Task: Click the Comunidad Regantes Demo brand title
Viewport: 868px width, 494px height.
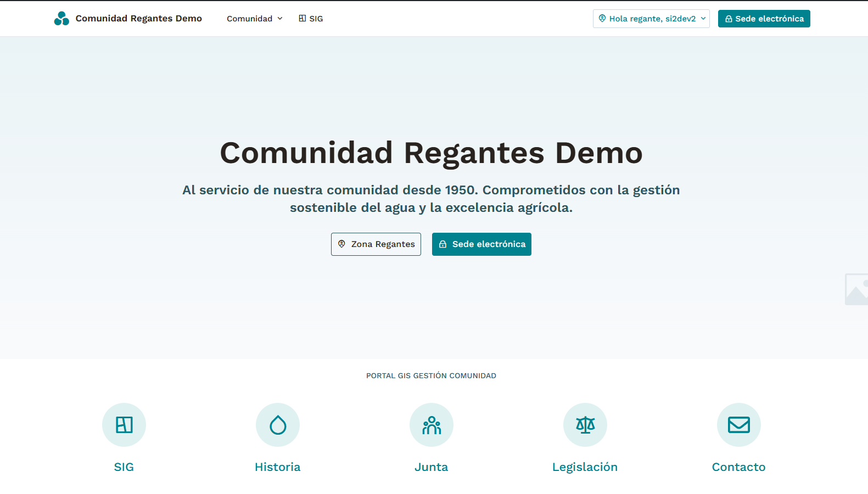Action: [x=139, y=19]
